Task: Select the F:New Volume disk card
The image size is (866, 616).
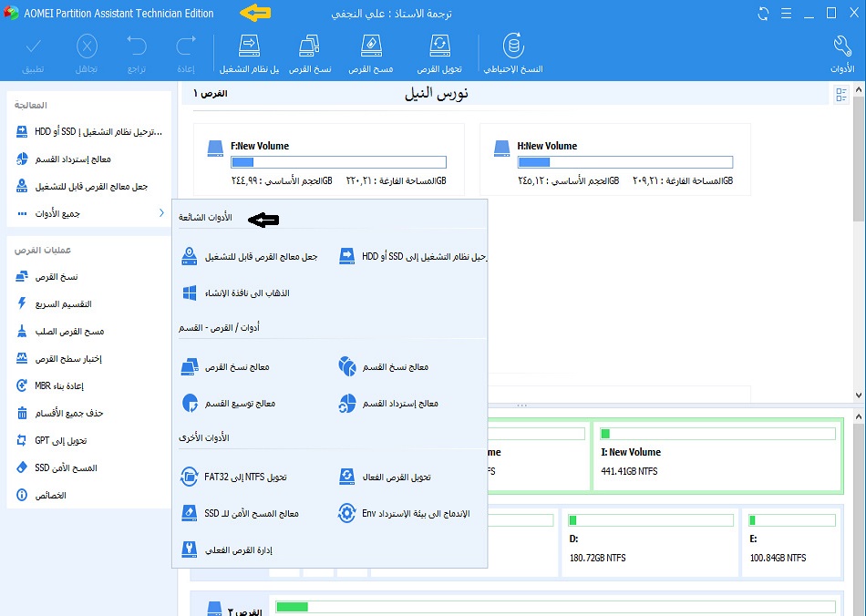Action: click(x=328, y=160)
